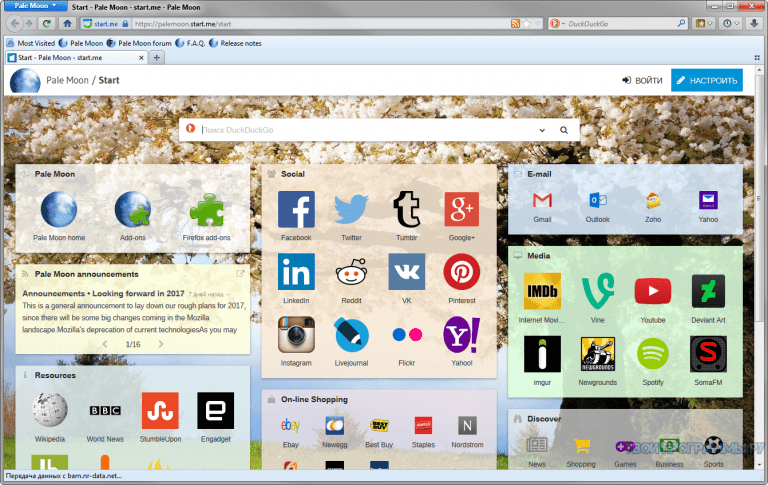Open the Wikipedia globe icon
This screenshot has height=485, width=768.
49,410
